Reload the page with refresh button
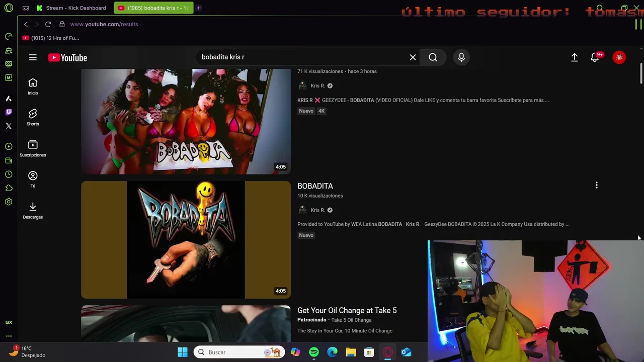The image size is (644, 362). click(48, 24)
